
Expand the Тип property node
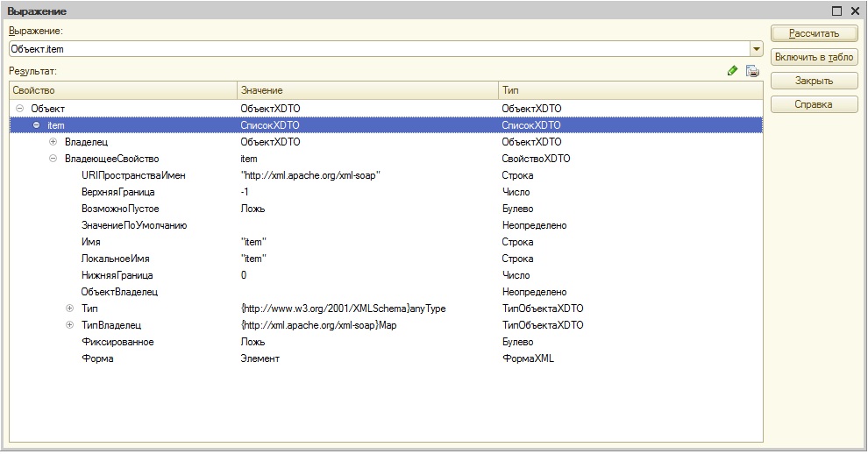(x=70, y=309)
